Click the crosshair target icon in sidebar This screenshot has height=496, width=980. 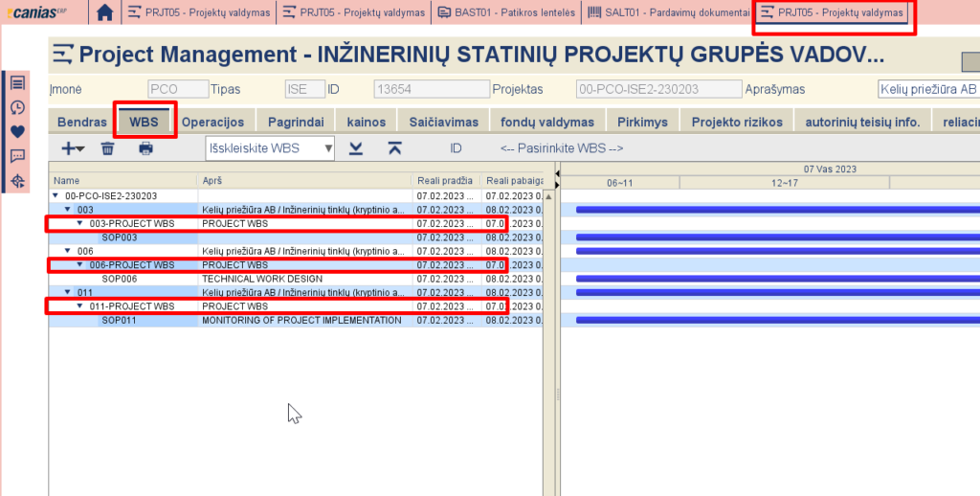(x=17, y=181)
